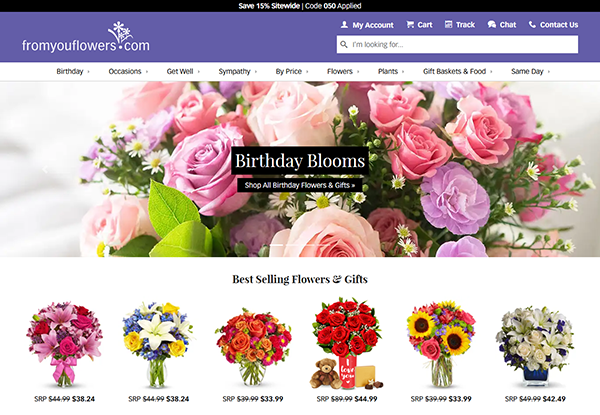Click the search magnifier icon
Image resolution: width=600 pixels, height=415 pixels.
344,44
